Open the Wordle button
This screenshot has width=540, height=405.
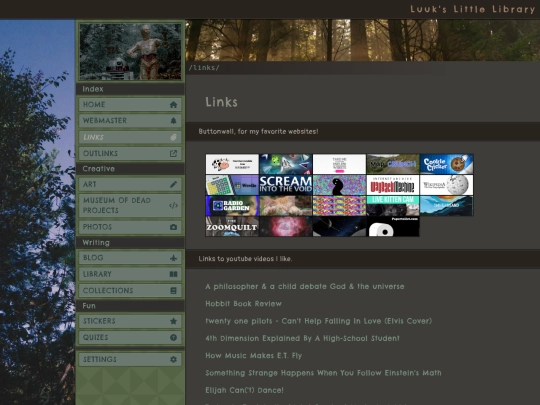pos(232,185)
